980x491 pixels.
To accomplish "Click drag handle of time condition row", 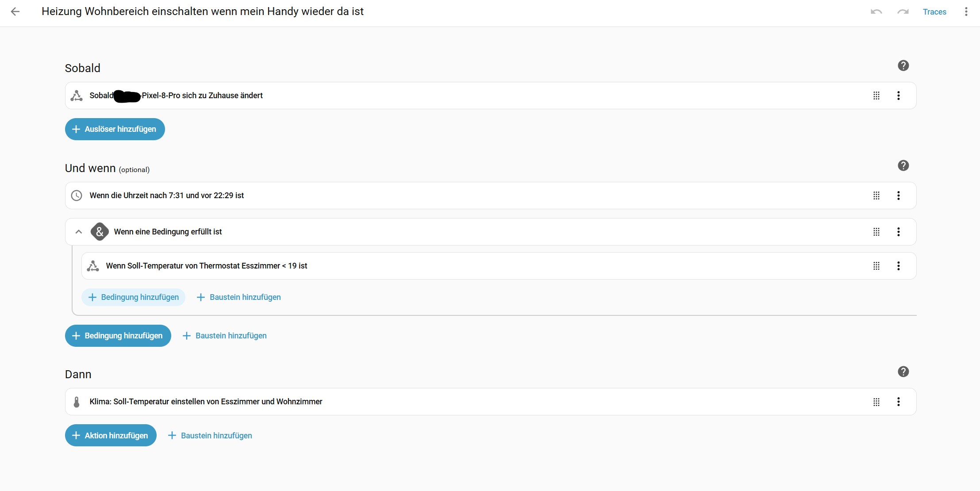I will tap(876, 196).
